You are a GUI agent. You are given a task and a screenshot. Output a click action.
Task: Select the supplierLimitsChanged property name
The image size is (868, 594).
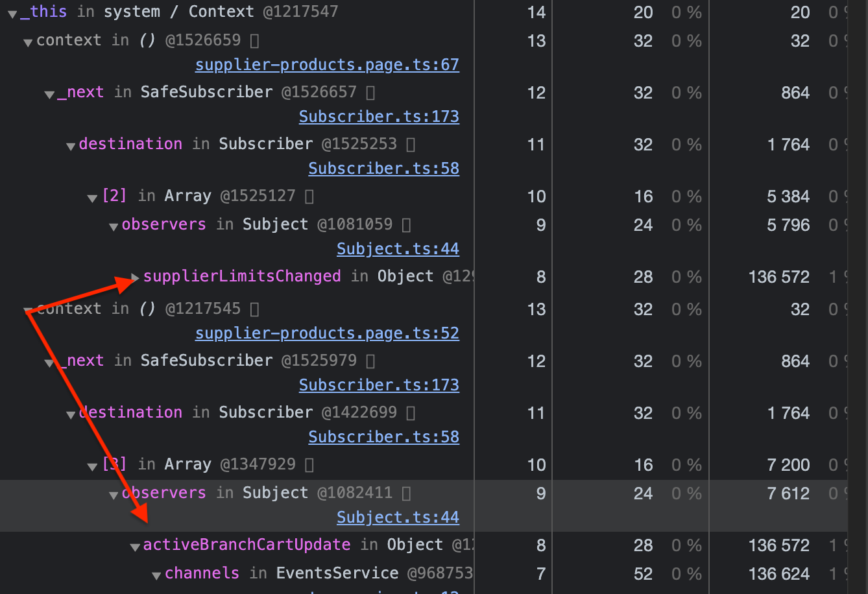(242, 276)
